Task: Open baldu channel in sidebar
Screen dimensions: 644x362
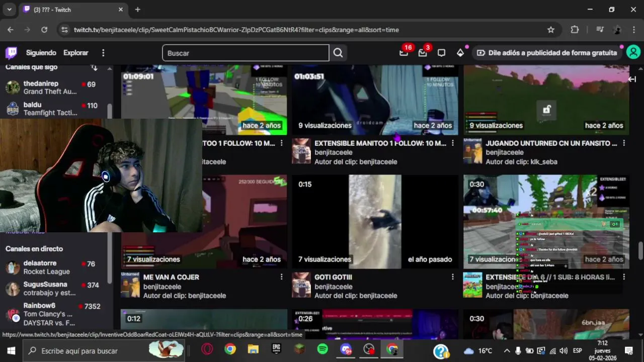Action: click(x=56, y=109)
